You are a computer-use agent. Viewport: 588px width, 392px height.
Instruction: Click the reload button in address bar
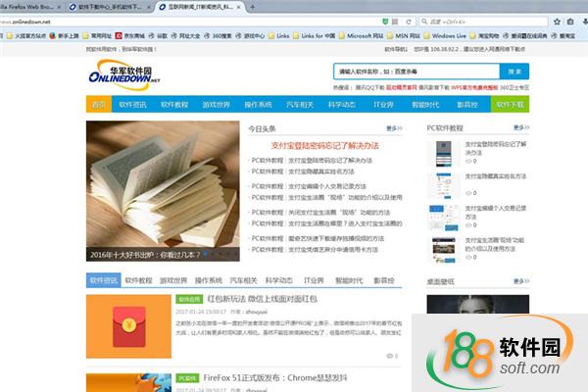tap(409, 22)
